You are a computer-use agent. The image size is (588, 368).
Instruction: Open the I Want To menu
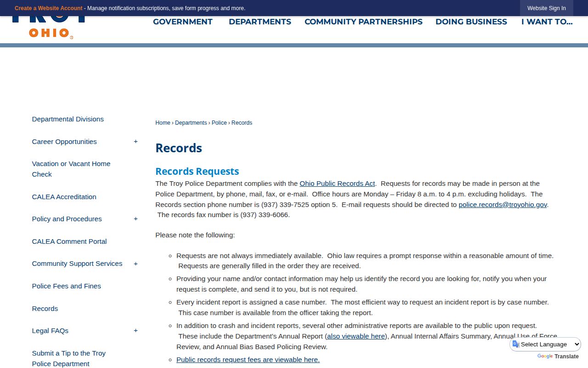(x=547, y=22)
